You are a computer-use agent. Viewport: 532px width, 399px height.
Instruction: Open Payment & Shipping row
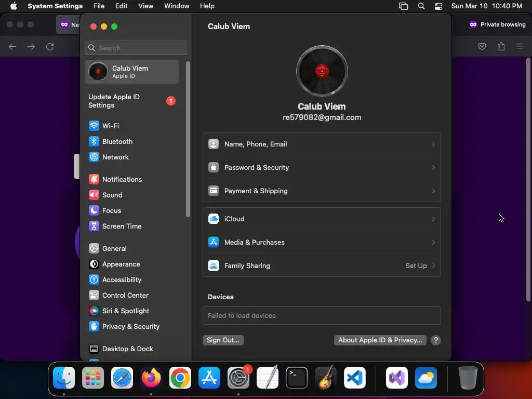[322, 191]
